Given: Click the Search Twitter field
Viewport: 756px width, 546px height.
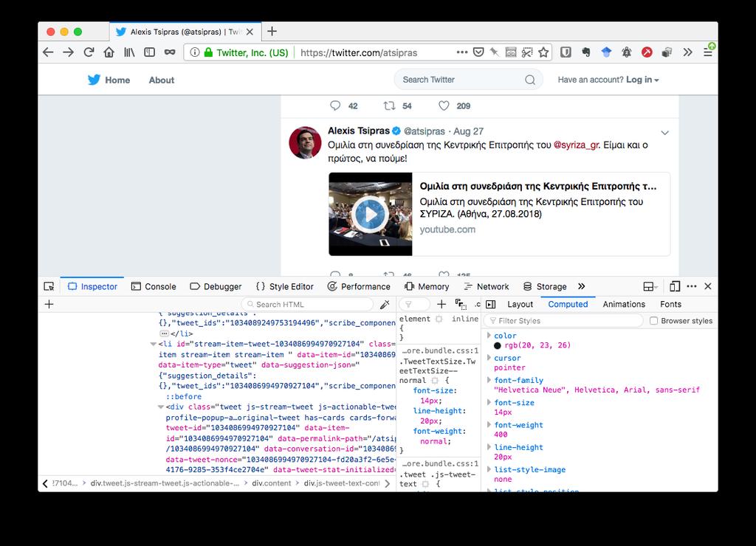Looking at the screenshot, I should (468, 80).
